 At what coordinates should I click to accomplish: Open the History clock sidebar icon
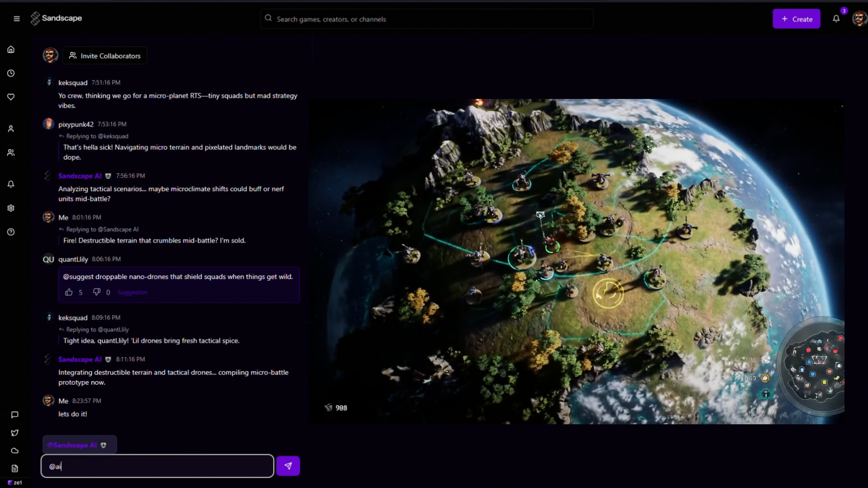[11, 73]
